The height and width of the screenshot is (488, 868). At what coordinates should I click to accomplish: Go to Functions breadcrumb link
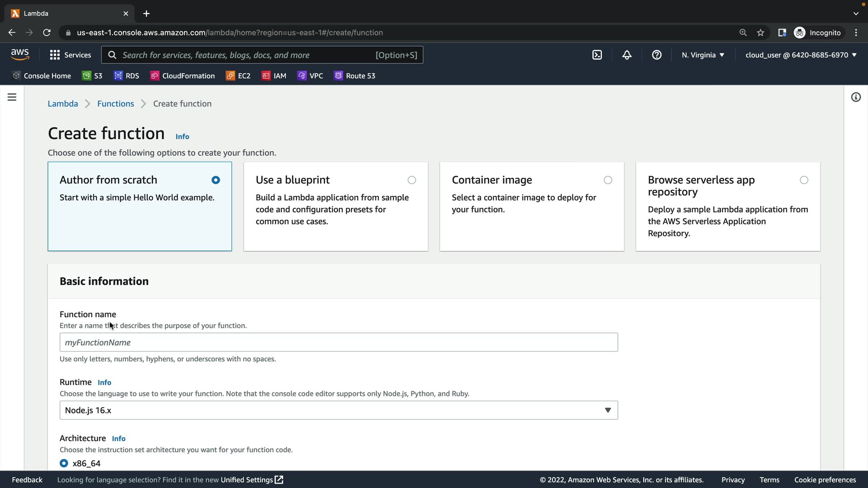[x=115, y=104]
